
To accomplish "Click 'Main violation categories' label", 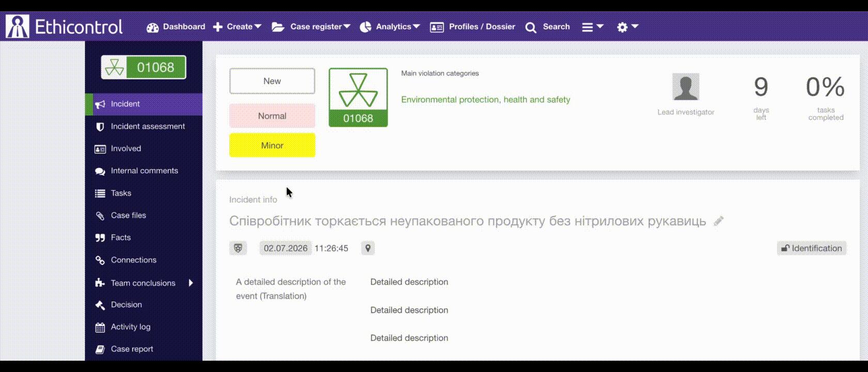I will click(x=440, y=73).
